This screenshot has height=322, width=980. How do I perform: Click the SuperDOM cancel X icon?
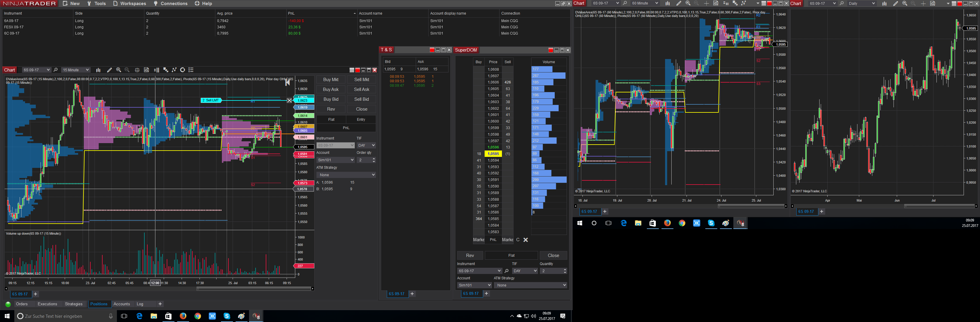526,240
